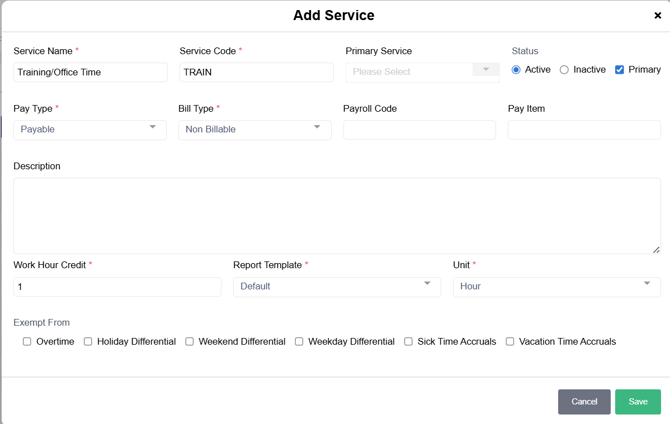Open the Primary Service dropdown

point(422,72)
